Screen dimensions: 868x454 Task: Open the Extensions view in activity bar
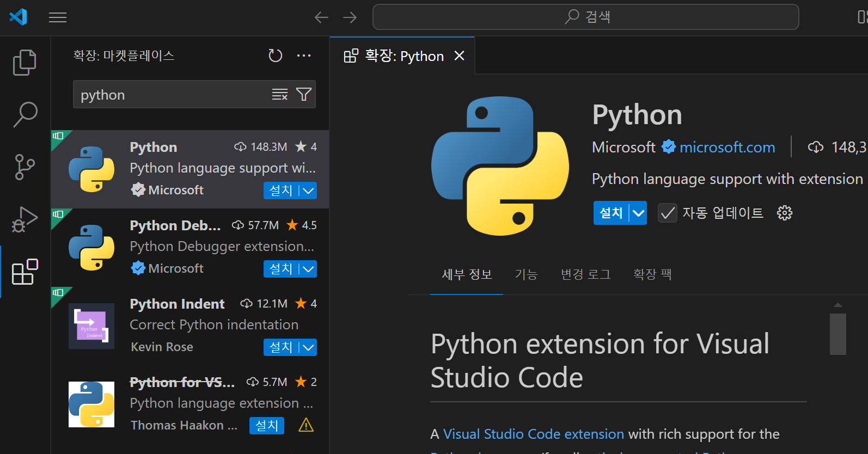click(x=25, y=271)
